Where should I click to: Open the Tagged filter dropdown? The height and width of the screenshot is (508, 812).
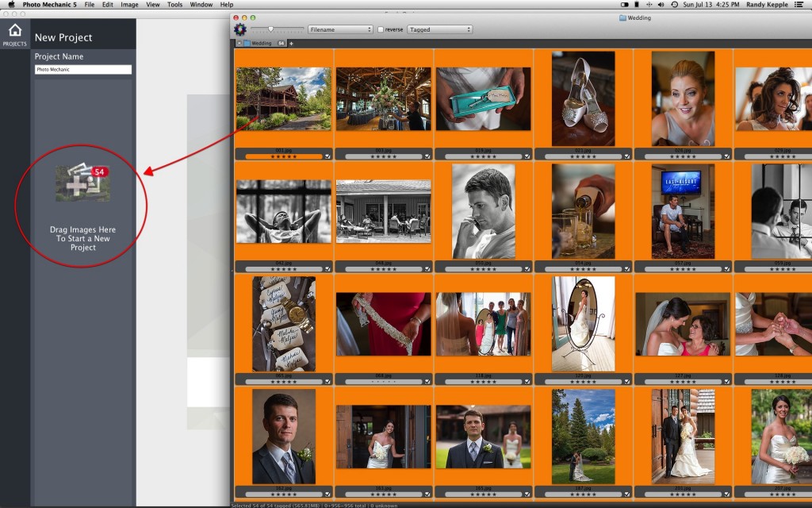(x=439, y=29)
